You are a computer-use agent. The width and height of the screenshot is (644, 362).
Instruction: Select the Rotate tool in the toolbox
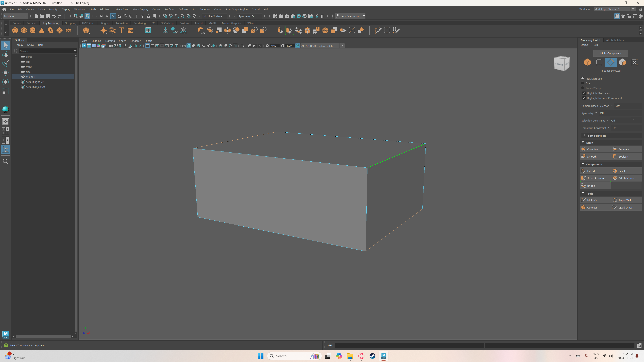[x=6, y=82]
